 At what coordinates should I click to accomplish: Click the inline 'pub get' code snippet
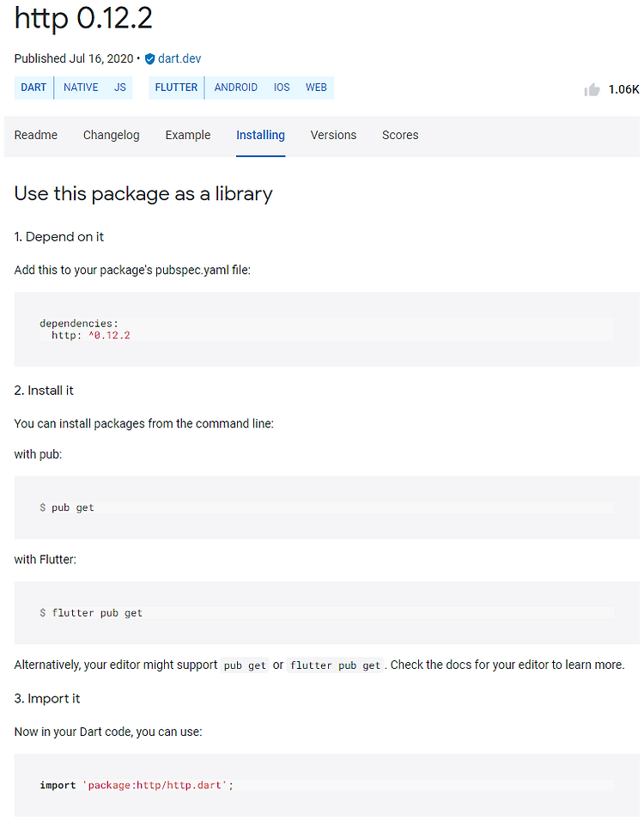pyautogui.click(x=245, y=665)
